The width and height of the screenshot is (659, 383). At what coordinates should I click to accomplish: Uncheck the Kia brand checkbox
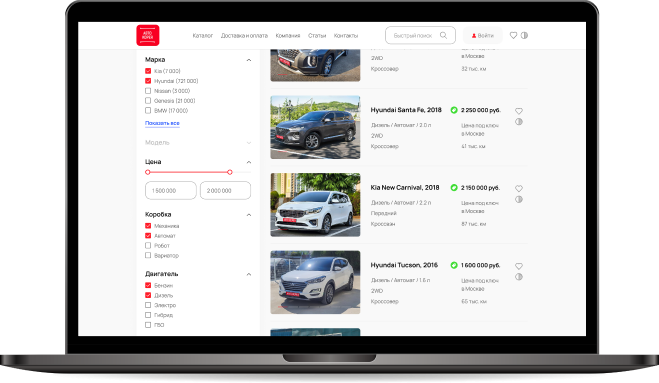tap(148, 71)
